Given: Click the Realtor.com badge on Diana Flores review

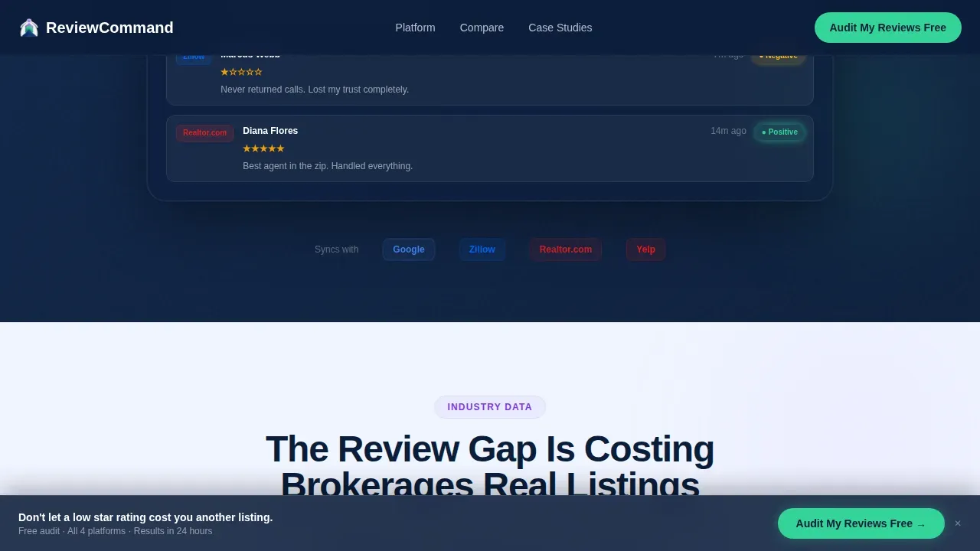Looking at the screenshot, I should [204, 133].
